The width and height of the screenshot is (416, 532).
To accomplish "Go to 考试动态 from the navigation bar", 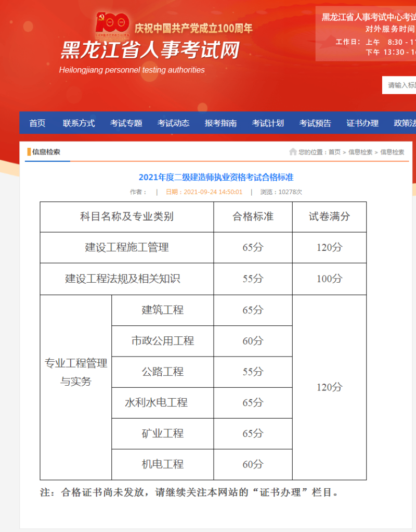I will (173, 123).
